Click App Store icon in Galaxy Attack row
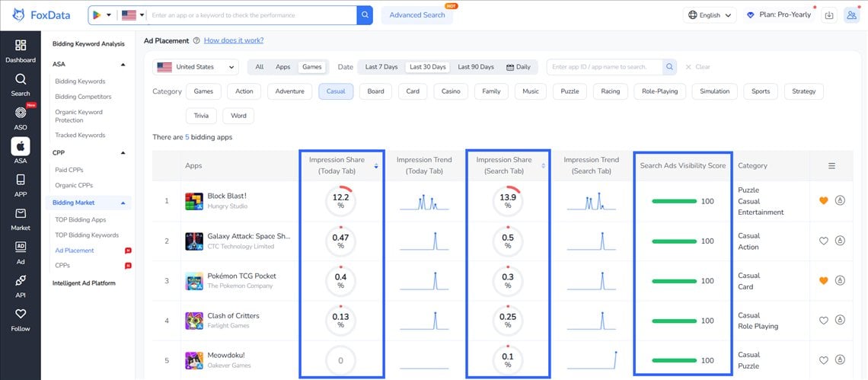The height and width of the screenshot is (380, 868). (x=840, y=241)
